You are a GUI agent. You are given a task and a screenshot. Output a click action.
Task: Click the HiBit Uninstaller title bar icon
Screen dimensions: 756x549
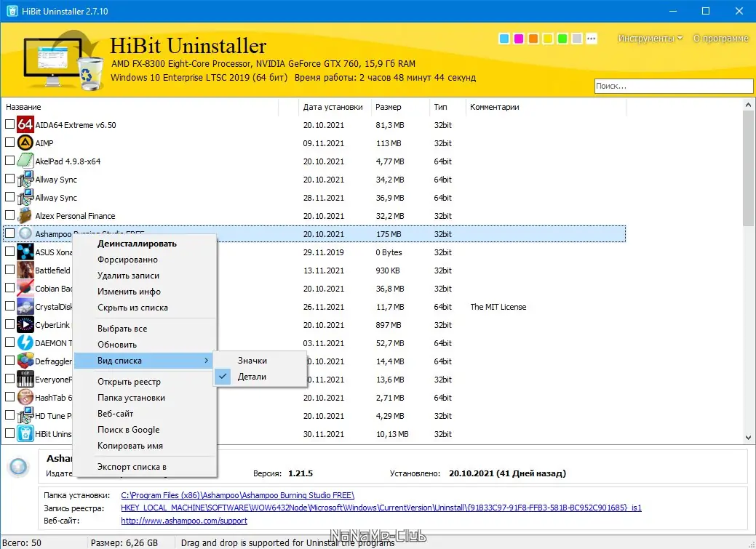tap(12, 11)
